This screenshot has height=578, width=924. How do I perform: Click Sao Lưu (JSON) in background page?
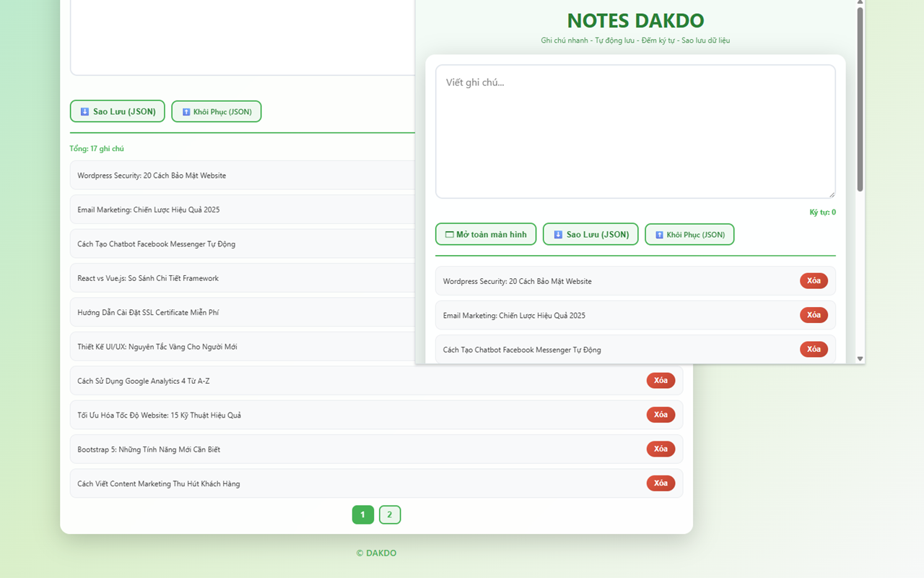click(118, 111)
